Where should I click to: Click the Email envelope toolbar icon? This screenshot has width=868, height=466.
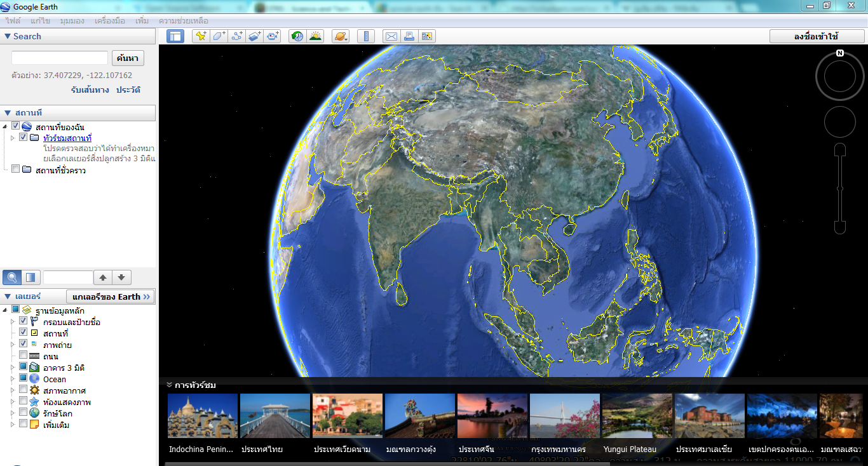pos(391,36)
